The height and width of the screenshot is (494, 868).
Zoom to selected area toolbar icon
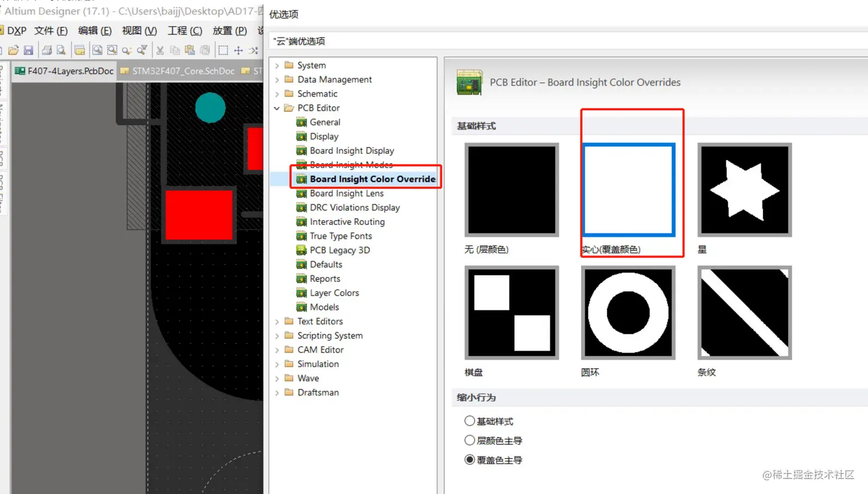coord(113,50)
